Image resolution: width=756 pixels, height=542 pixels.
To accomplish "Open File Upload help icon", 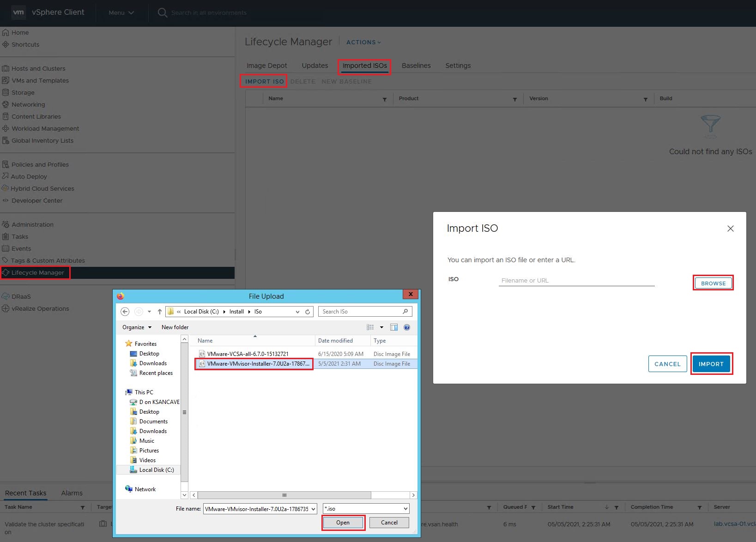I will (407, 327).
